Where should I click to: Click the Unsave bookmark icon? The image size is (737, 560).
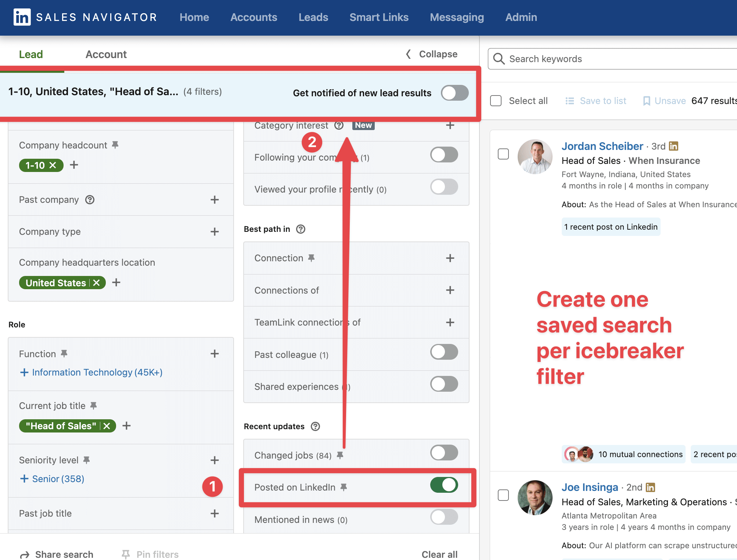[x=646, y=101]
